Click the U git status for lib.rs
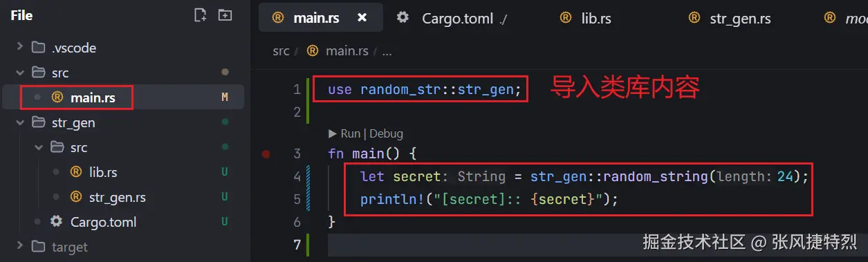This screenshot has width=868, height=262. (225, 172)
